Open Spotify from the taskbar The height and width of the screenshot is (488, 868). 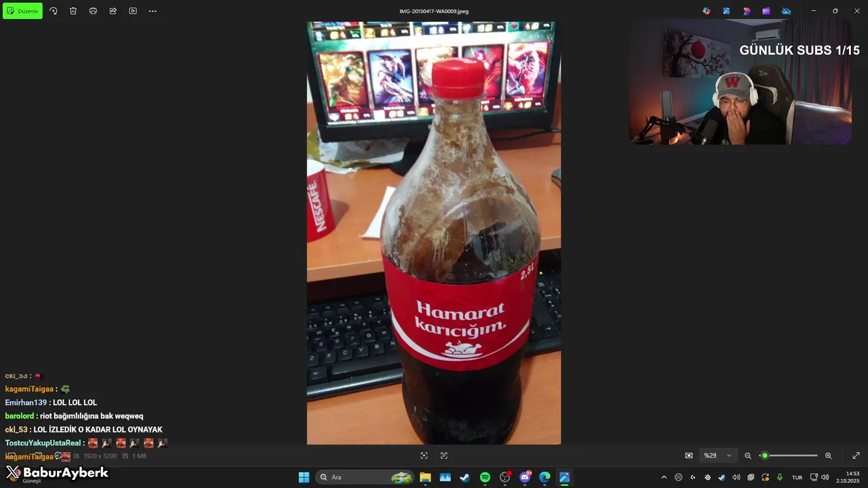click(485, 477)
